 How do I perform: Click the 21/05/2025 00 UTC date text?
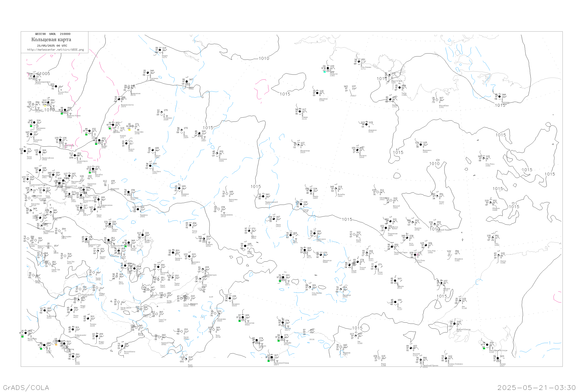(52, 46)
